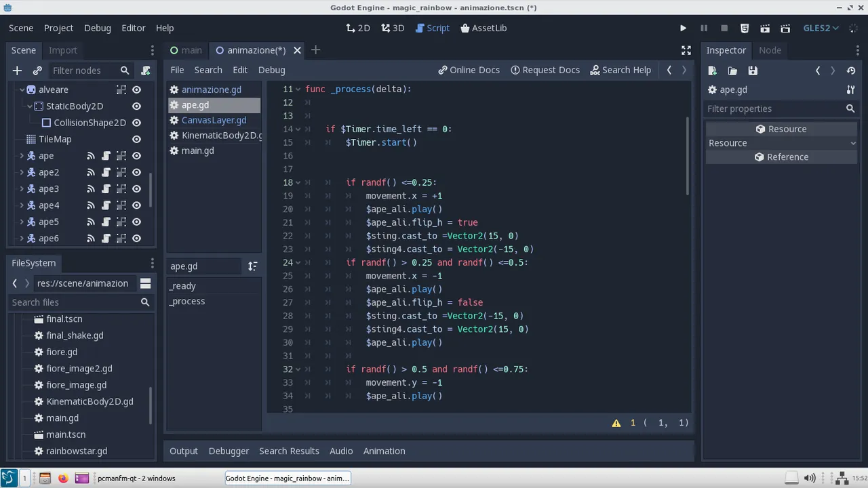Image resolution: width=868 pixels, height=488 pixels.
Task: Fold the code block at line 18
Action: pyautogui.click(x=298, y=182)
